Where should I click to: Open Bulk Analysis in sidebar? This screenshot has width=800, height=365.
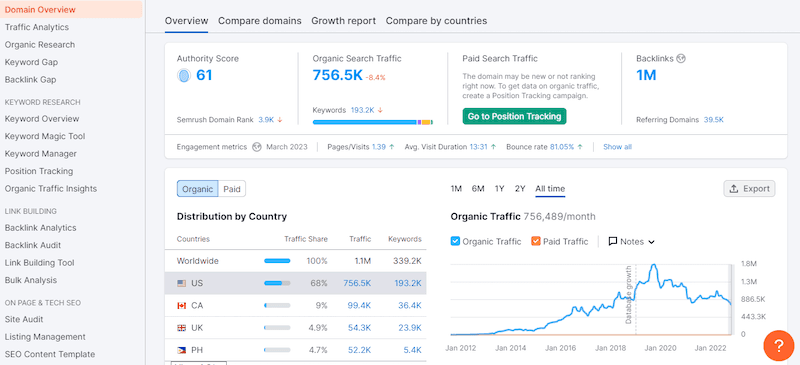tap(31, 280)
